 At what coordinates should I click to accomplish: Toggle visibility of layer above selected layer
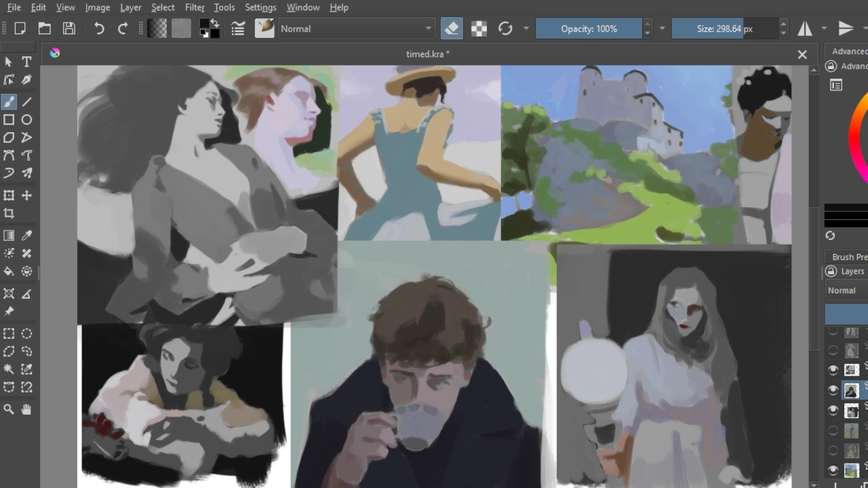pyautogui.click(x=833, y=369)
